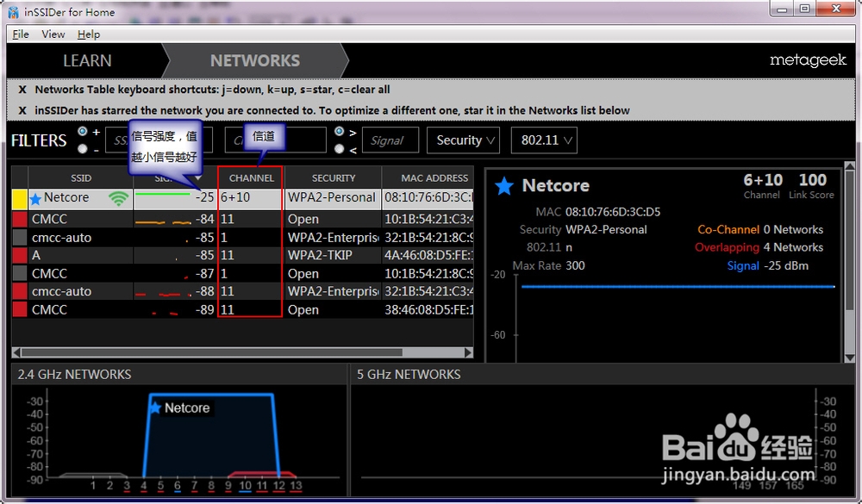Screen dimensions: 862x504
Task: Open the View menu
Action: [53, 34]
